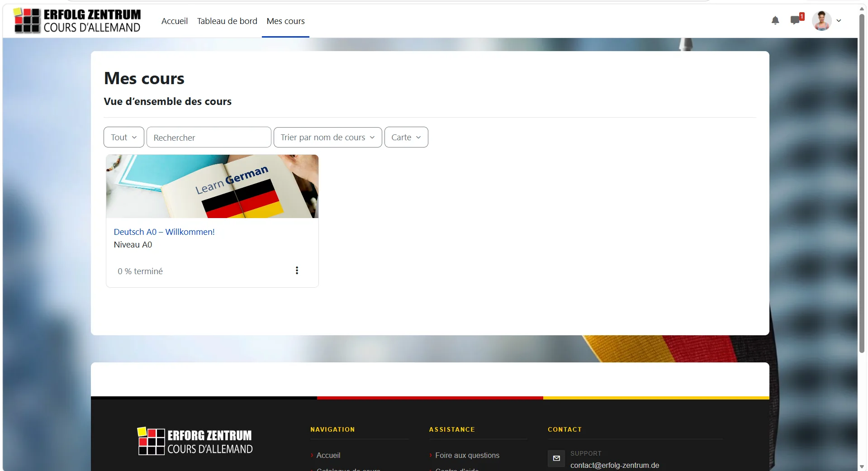Click the Erfolg Zentrum footer logo
The image size is (868, 471).
(x=195, y=441)
